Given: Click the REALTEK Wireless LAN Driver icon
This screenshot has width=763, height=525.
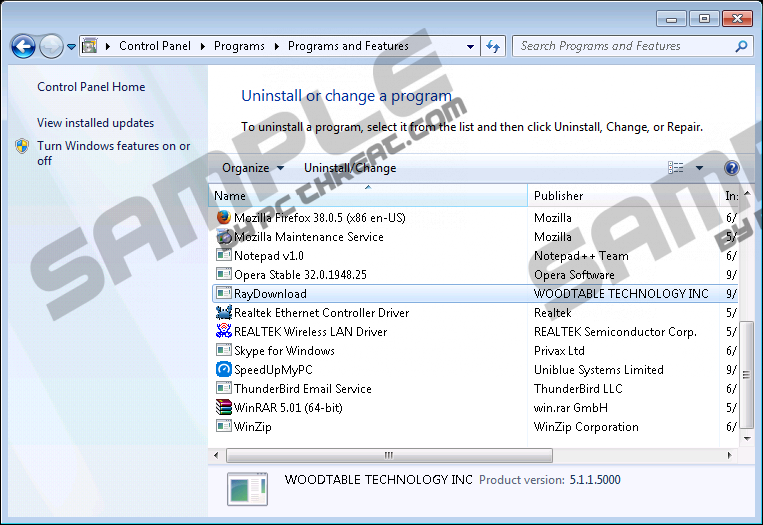Looking at the screenshot, I should 224,331.
